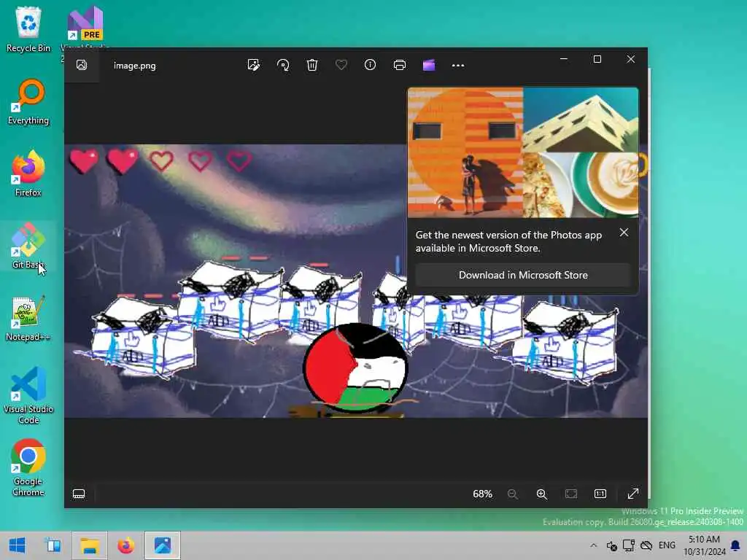Viewport: 747px width, 560px height.
Task: Select the Visual Studio Code desktop shortcut
Action: [x=28, y=395]
